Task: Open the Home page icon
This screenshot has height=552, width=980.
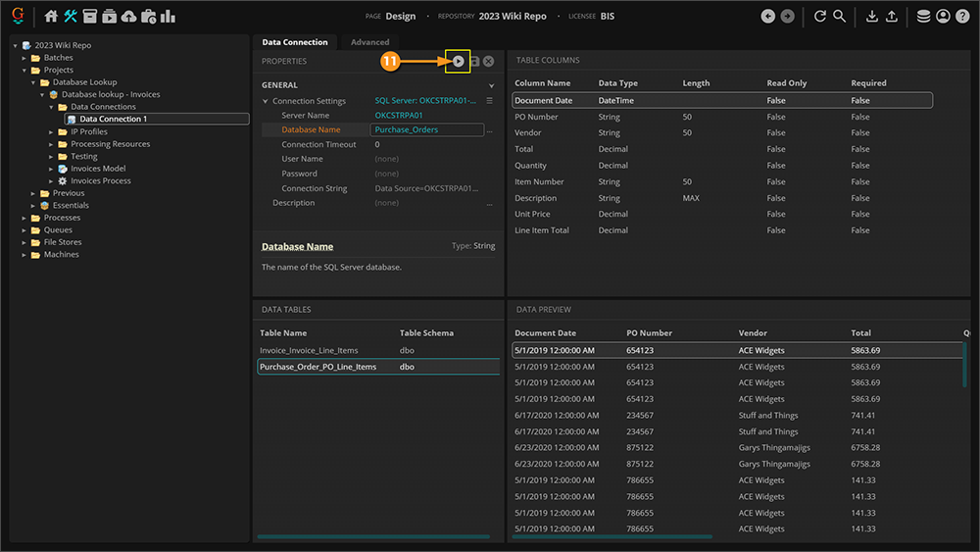Action: pyautogui.click(x=51, y=17)
